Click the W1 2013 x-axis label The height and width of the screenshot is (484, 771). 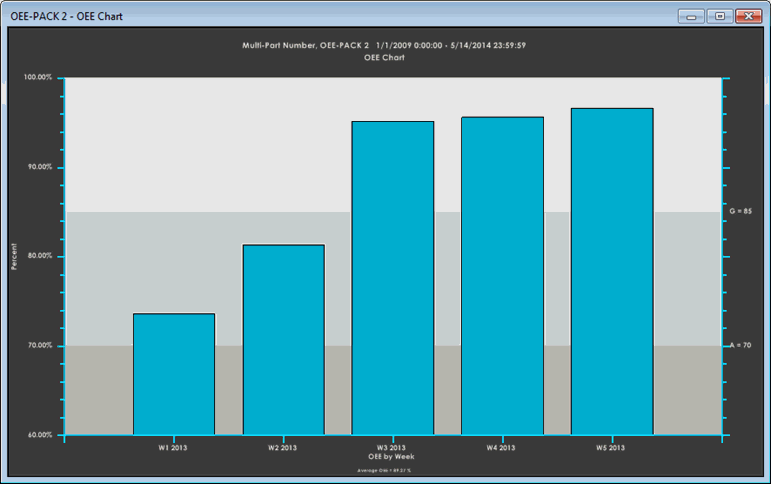173,448
